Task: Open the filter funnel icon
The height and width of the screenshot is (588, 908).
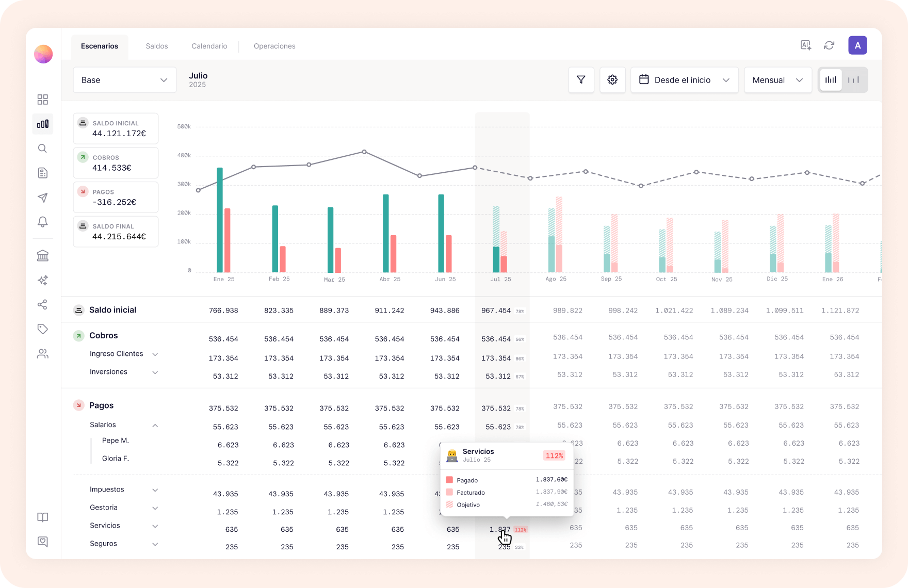Action: click(581, 80)
